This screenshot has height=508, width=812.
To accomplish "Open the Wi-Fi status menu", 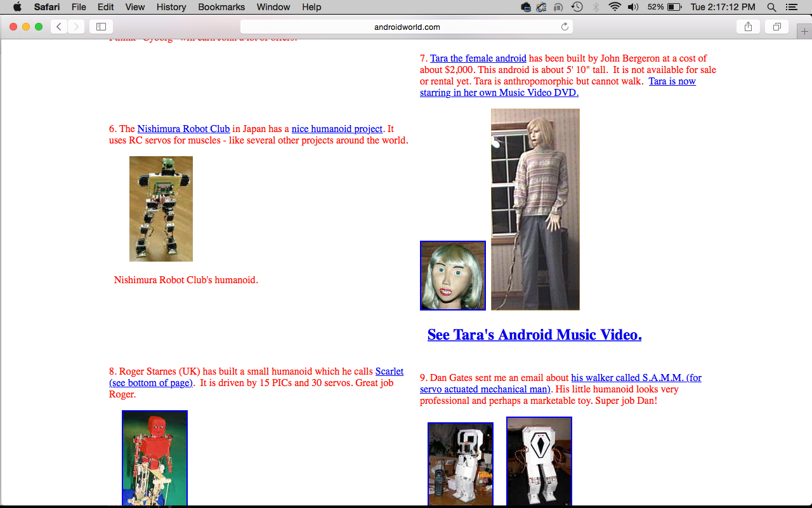I will 614,7.
